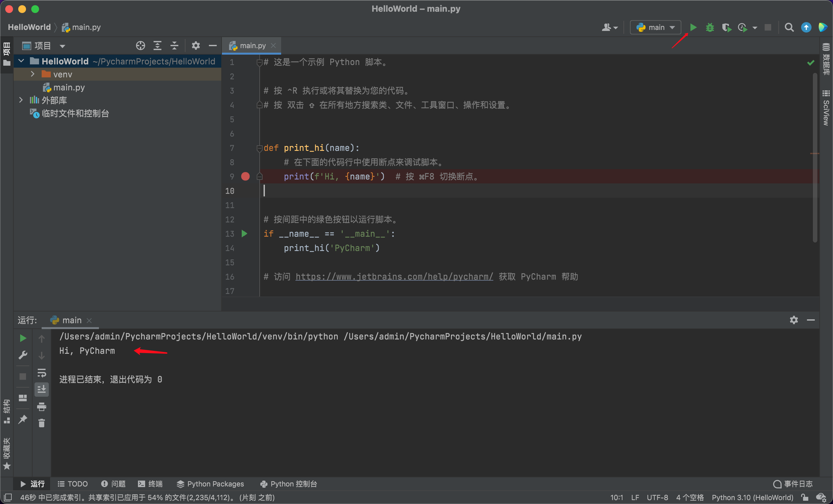Image resolution: width=833 pixels, height=504 pixels.
Task: Click the Print icon in Run panel
Action: click(x=42, y=406)
